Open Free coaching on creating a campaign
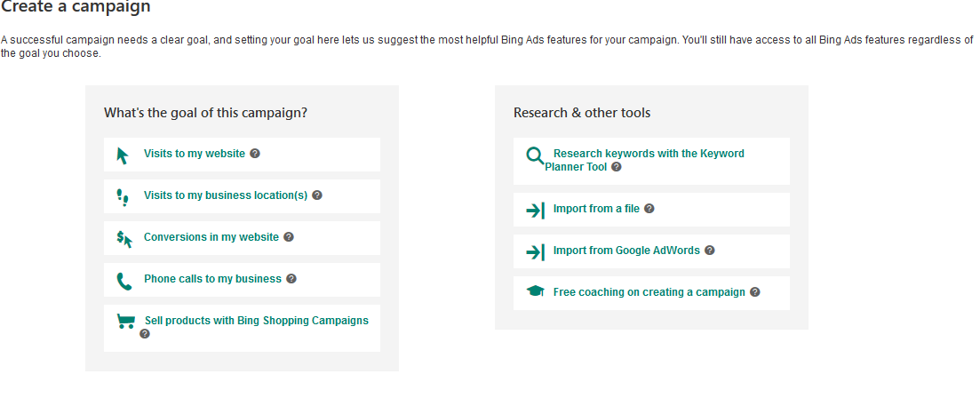980x398 pixels. (x=649, y=292)
